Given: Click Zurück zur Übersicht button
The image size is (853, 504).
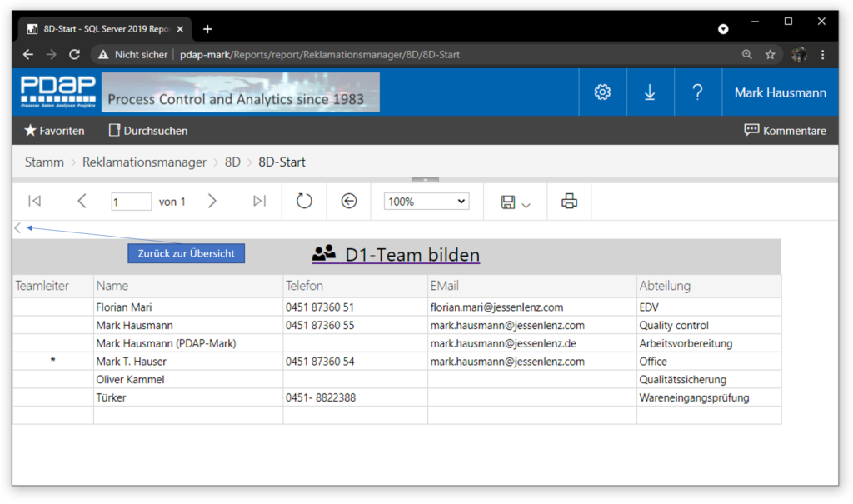Looking at the screenshot, I should (186, 253).
